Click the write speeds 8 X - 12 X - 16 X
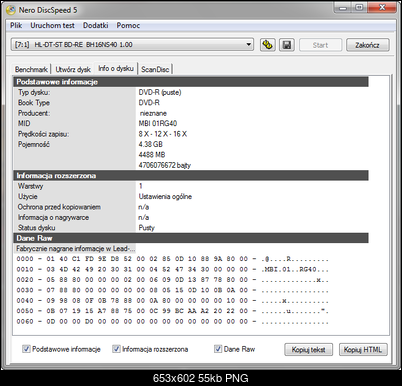The height and width of the screenshot is (386, 402). [x=163, y=134]
